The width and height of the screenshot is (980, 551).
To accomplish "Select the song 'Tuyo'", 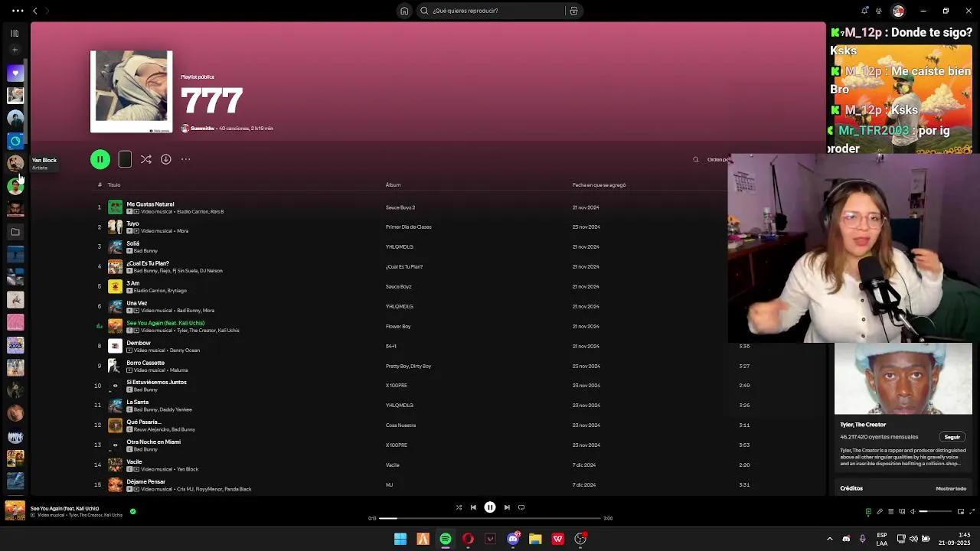I will point(132,223).
